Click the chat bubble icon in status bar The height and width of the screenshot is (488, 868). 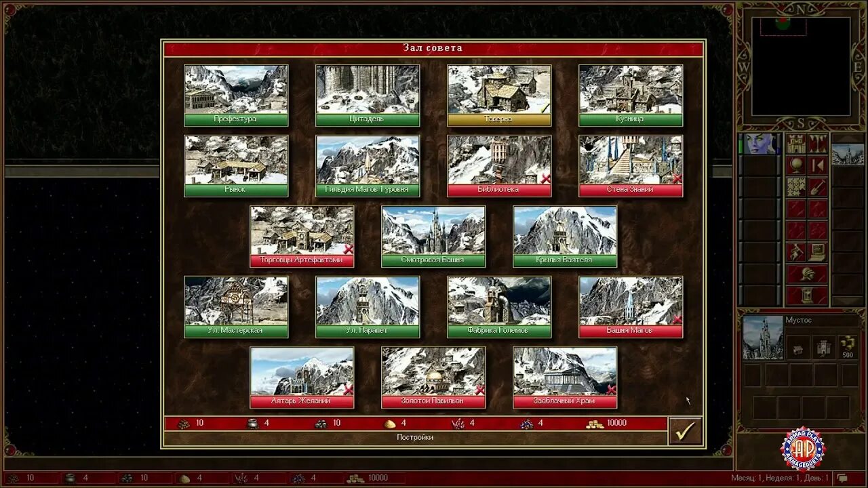842,478
